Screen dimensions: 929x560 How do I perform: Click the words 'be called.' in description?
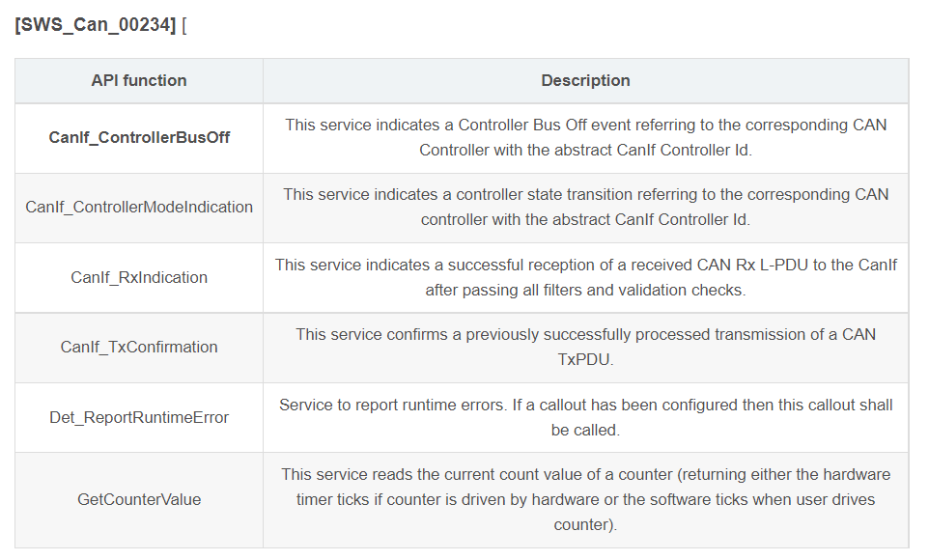tap(585, 430)
